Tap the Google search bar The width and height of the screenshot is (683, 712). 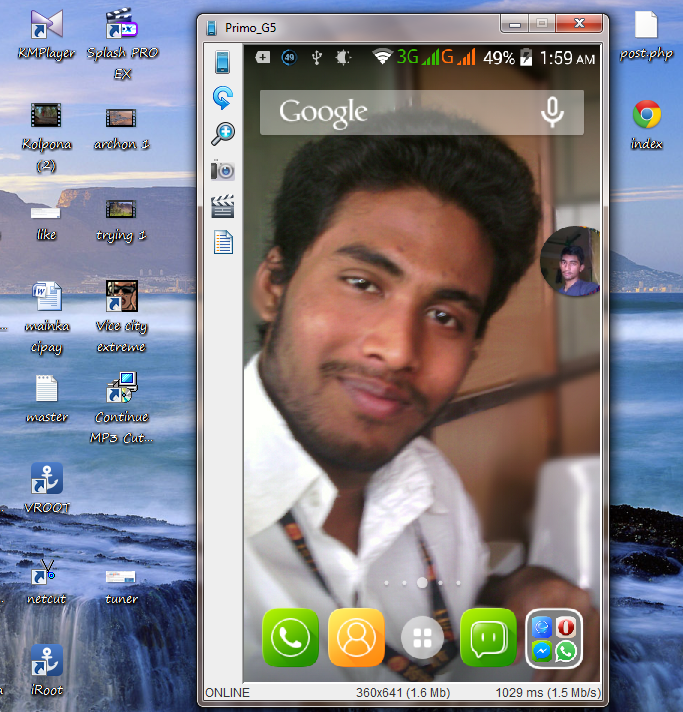point(422,113)
